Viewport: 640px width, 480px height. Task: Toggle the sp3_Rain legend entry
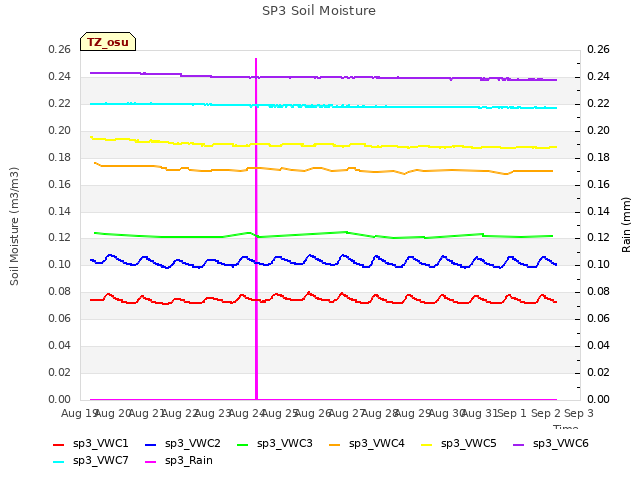(179, 461)
